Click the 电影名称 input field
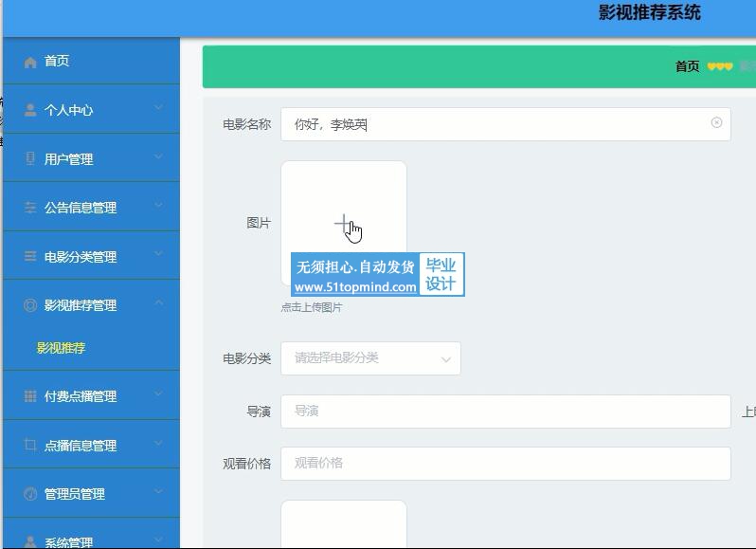This screenshot has width=756, height=549. [x=505, y=124]
